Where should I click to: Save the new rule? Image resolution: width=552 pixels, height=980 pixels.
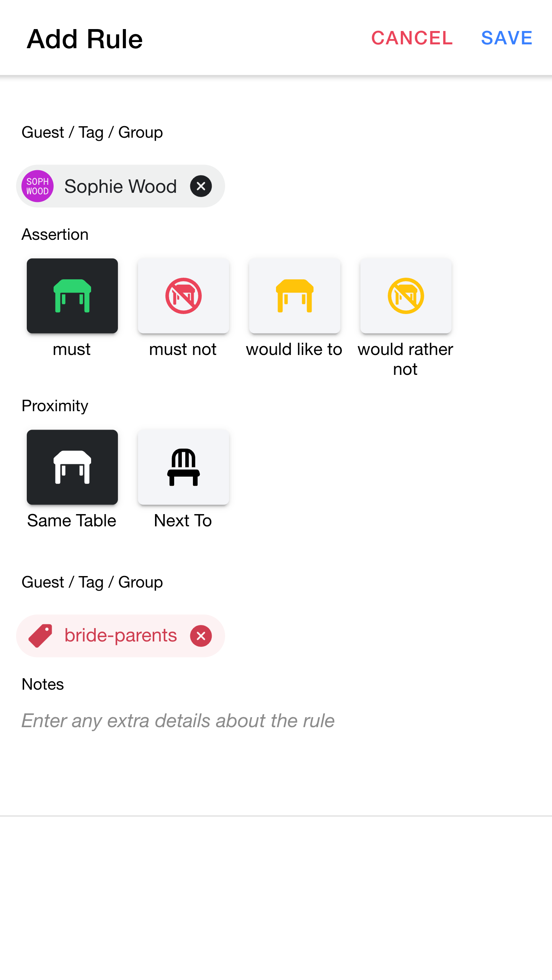tap(506, 38)
